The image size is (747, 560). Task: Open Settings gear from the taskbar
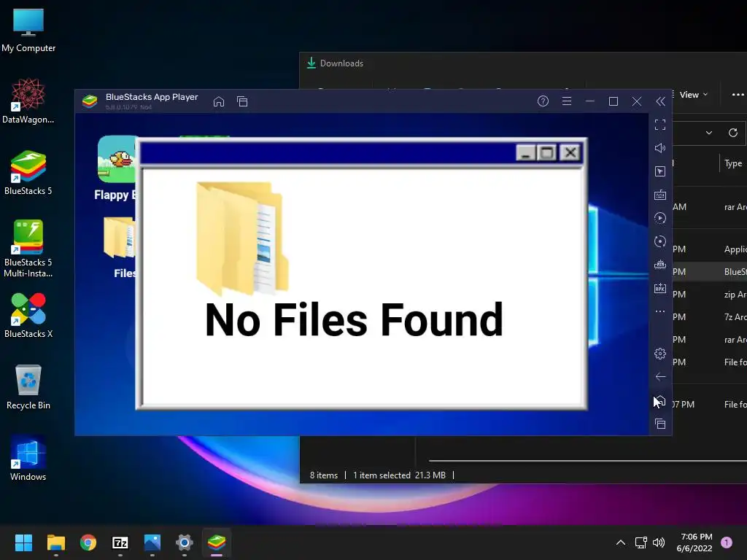pyautogui.click(x=185, y=542)
